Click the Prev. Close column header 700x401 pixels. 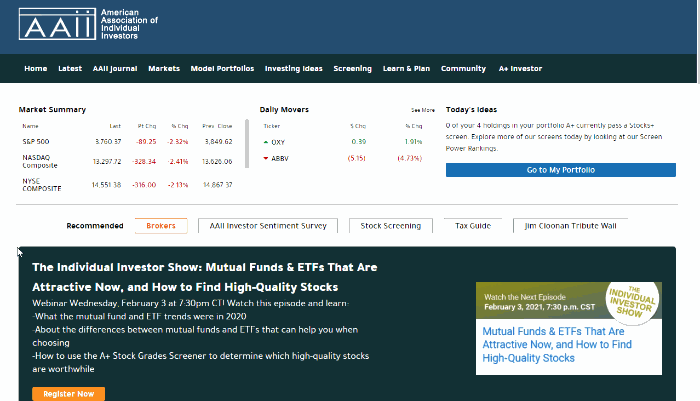[x=217, y=126]
